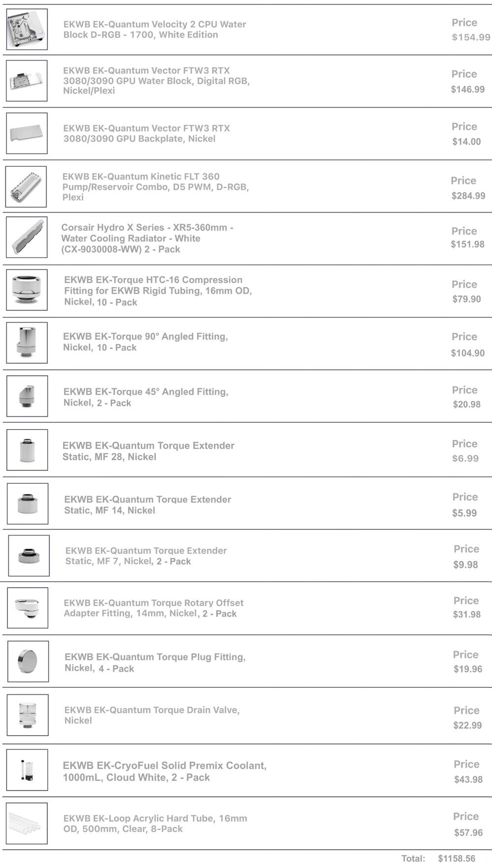Select the 90° Angled Fitting thumbnail
Image resolution: width=492 pixels, height=868 pixels.
click(27, 343)
